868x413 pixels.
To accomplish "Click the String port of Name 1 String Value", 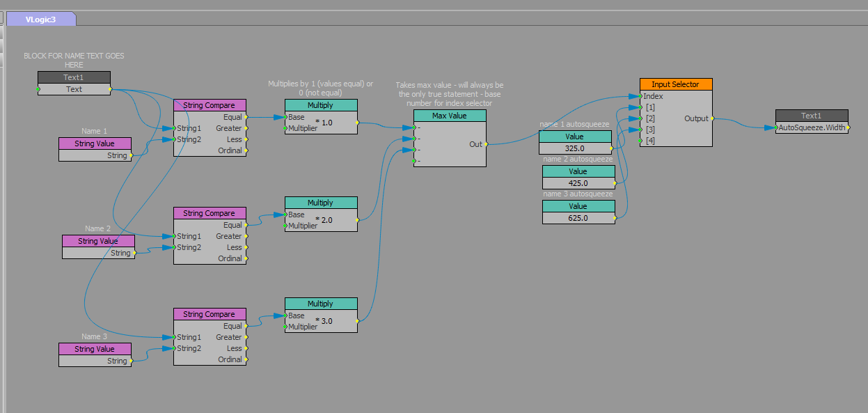I will (131, 155).
